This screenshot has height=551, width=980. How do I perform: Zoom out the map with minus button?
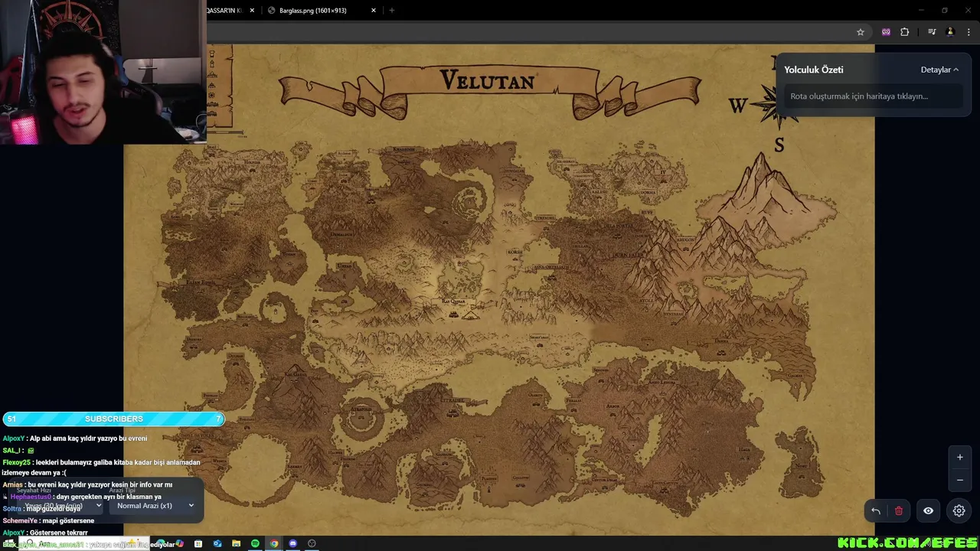pyautogui.click(x=959, y=480)
